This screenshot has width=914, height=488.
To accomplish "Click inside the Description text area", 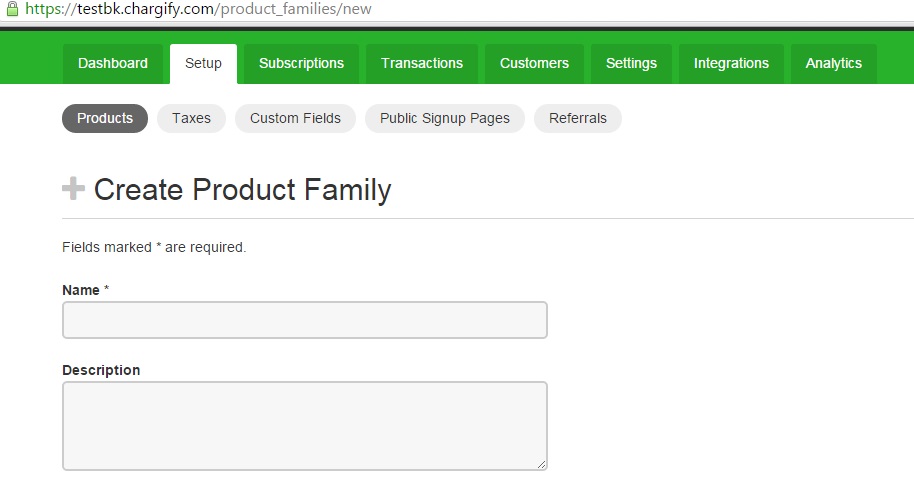I will click(x=305, y=426).
